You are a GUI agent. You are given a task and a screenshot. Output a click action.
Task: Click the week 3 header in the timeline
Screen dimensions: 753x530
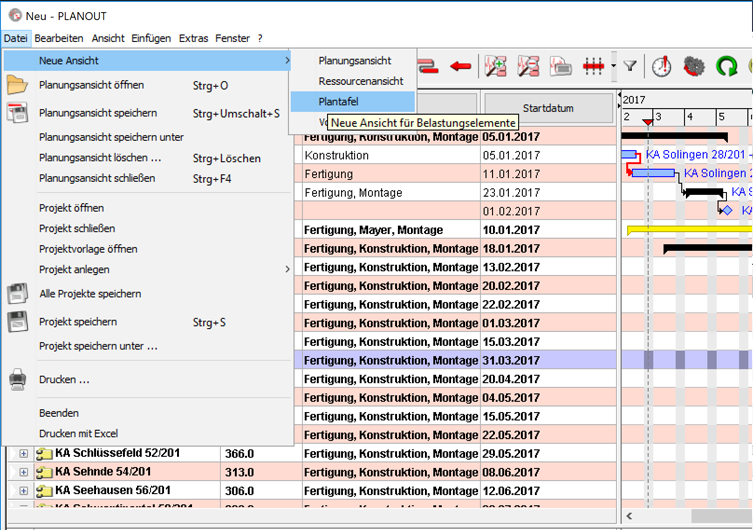coord(668,117)
